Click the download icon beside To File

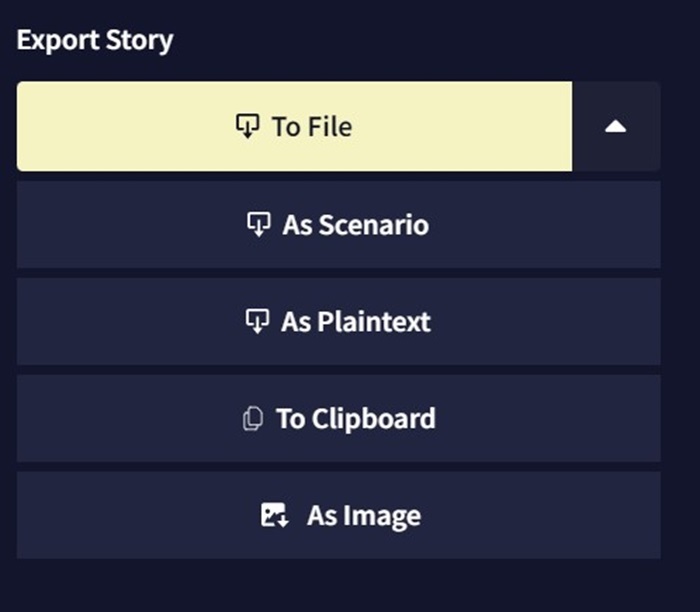pos(247,127)
